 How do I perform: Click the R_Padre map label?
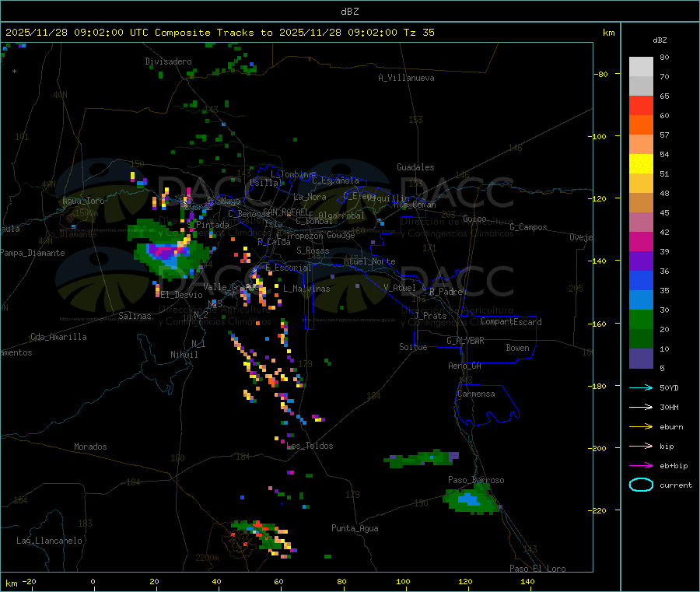tap(446, 292)
